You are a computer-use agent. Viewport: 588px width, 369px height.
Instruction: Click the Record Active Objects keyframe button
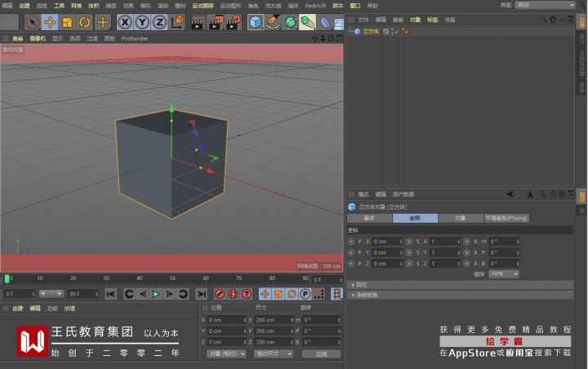[x=220, y=294]
